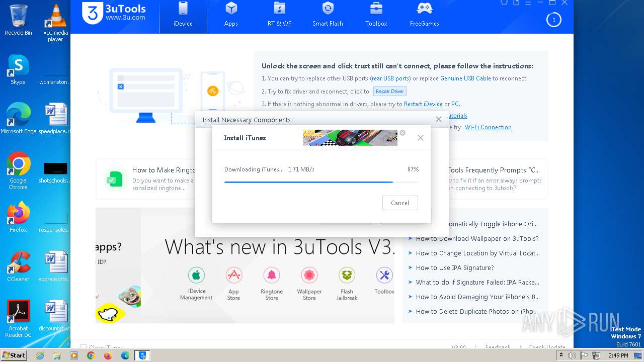This screenshot has width=644, height=362.
Task: Open the Google Chrome desktop shortcut
Action: (x=18, y=170)
